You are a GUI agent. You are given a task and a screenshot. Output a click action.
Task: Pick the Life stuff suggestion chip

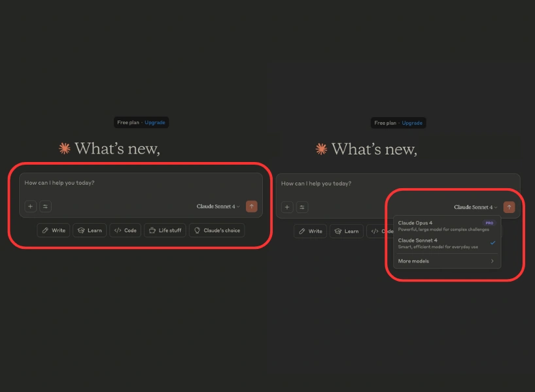coord(165,231)
